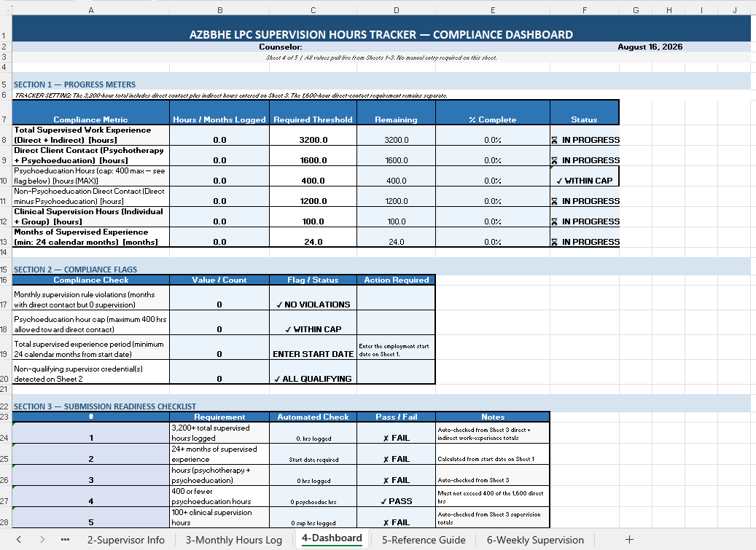Click 'Start date required' automated check cell
Screen dimensions: 756x550
coord(313,454)
